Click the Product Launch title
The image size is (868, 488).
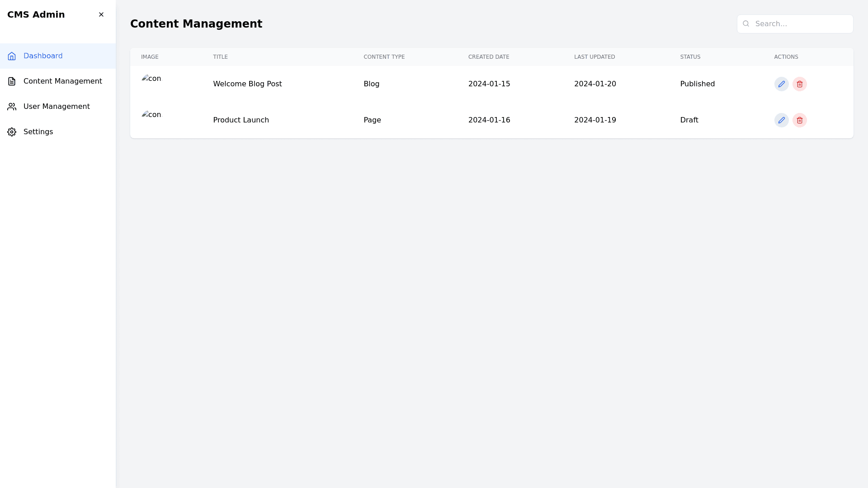point(241,120)
